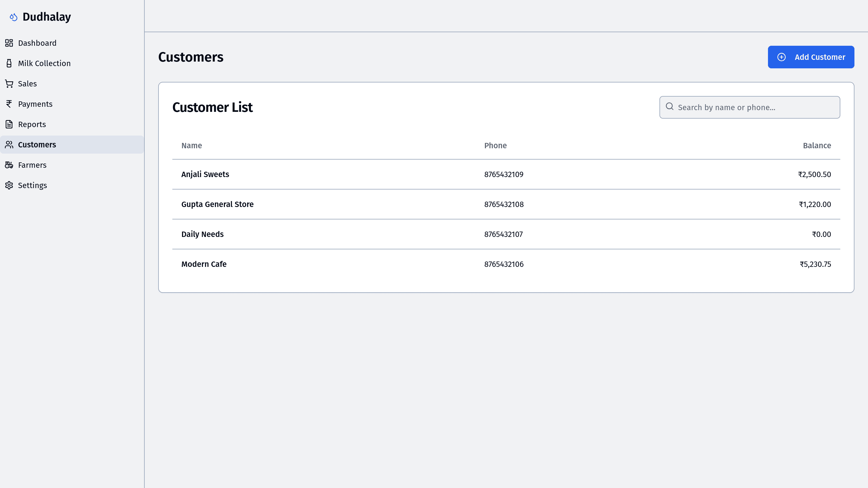Click the plus icon in Add Customer button
Viewport: 868px width, 488px height.
point(782,57)
